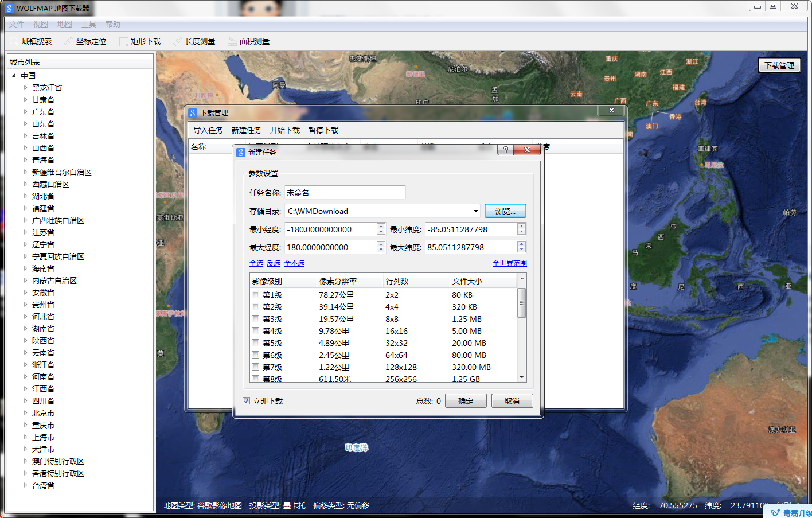Expand the 北京市 tree node
Image resolution: width=812 pixels, height=518 pixels.
tap(25, 413)
